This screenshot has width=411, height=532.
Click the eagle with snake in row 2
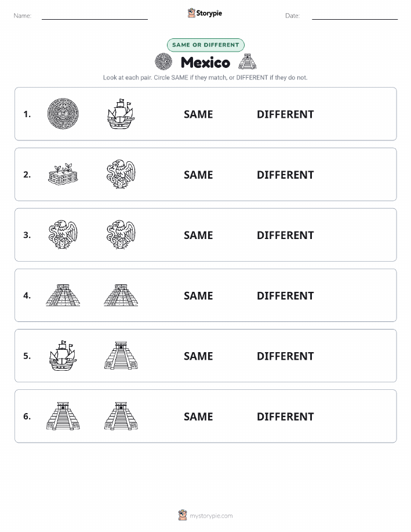121,174
